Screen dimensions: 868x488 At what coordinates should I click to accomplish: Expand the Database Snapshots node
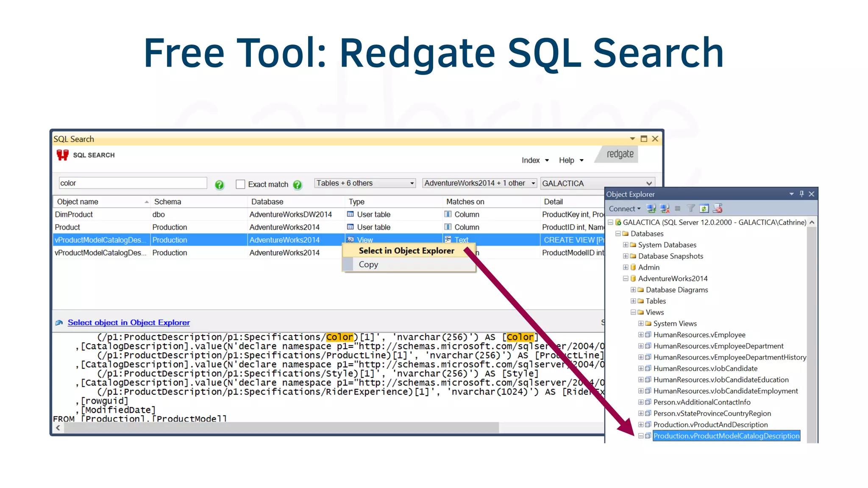(x=626, y=256)
